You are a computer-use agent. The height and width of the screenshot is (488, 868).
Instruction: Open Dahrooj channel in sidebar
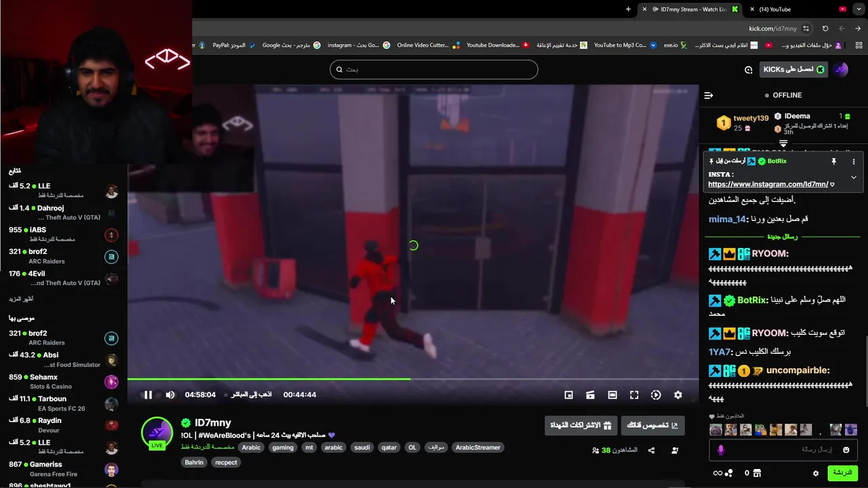coord(64,213)
